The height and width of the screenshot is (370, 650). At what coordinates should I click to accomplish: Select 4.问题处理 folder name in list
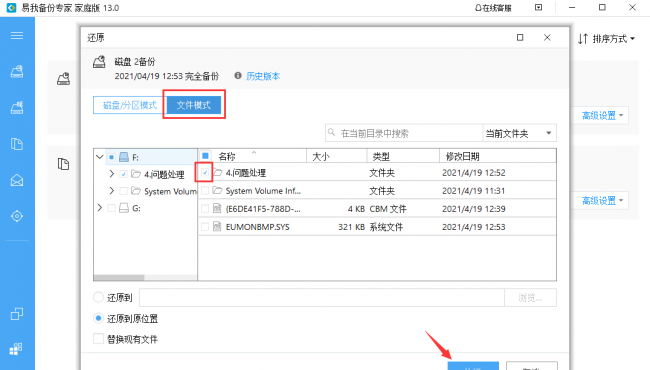pyautogui.click(x=246, y=173)
